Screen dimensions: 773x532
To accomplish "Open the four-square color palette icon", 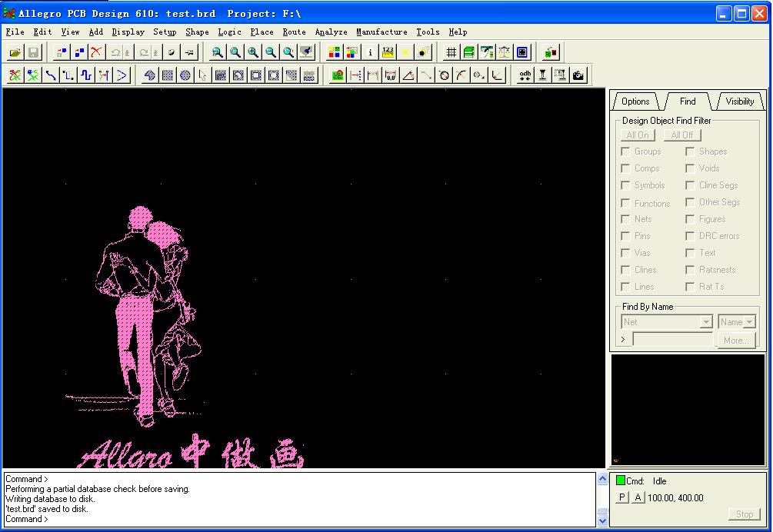I will (335, 52).
